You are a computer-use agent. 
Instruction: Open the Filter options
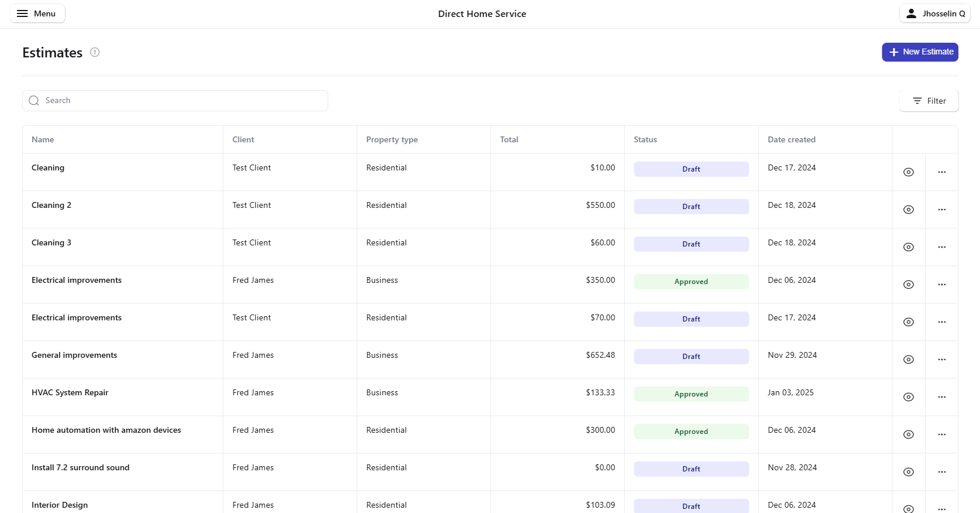[929, 101]
